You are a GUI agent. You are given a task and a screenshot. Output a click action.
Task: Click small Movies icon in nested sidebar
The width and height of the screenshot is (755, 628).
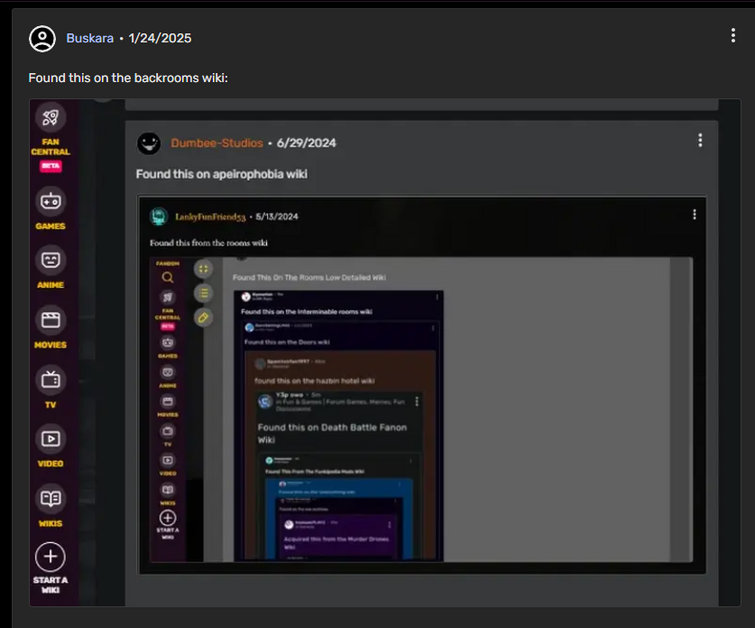pos(168,401)
